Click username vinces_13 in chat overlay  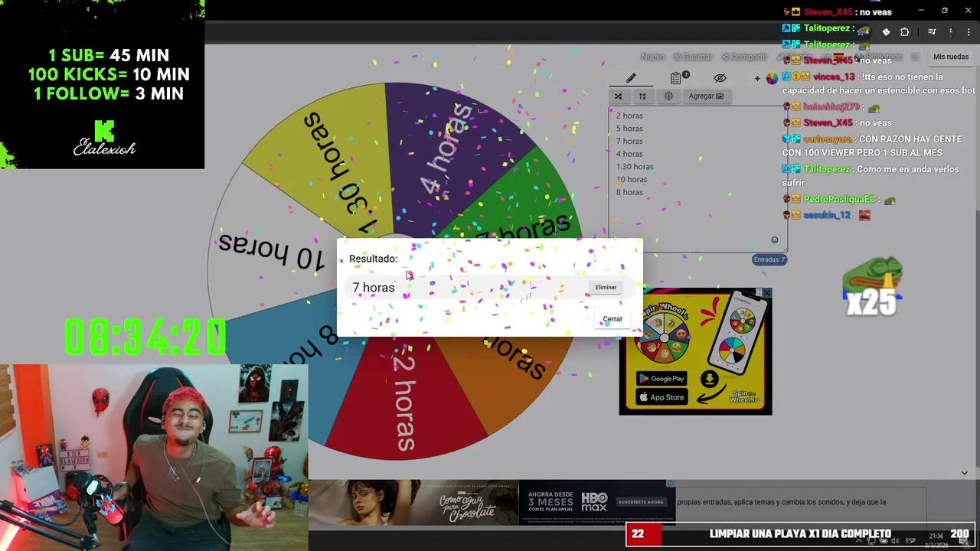point(834,77)
